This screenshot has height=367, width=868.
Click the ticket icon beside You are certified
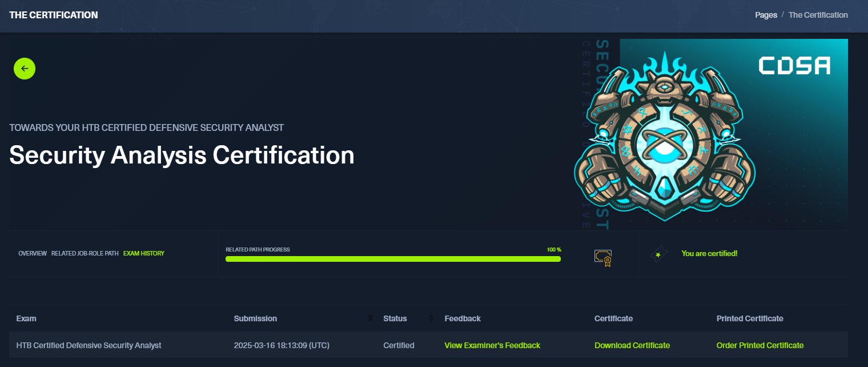659,254
